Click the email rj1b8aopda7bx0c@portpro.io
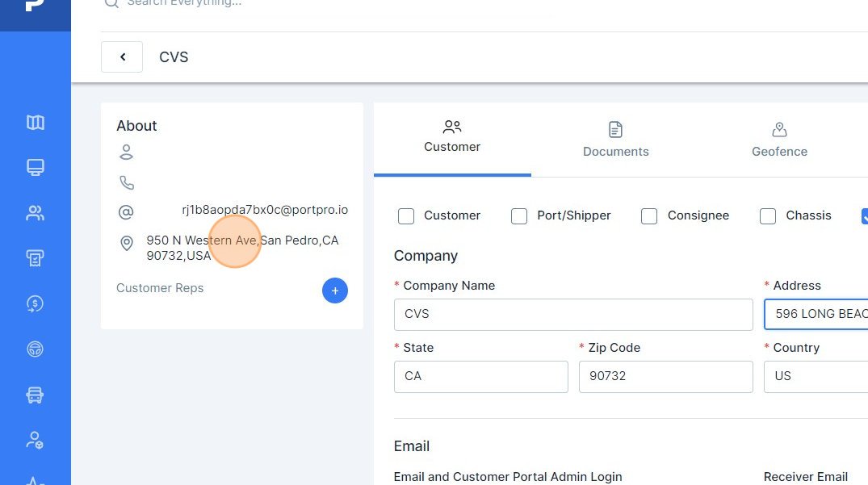 265,210
